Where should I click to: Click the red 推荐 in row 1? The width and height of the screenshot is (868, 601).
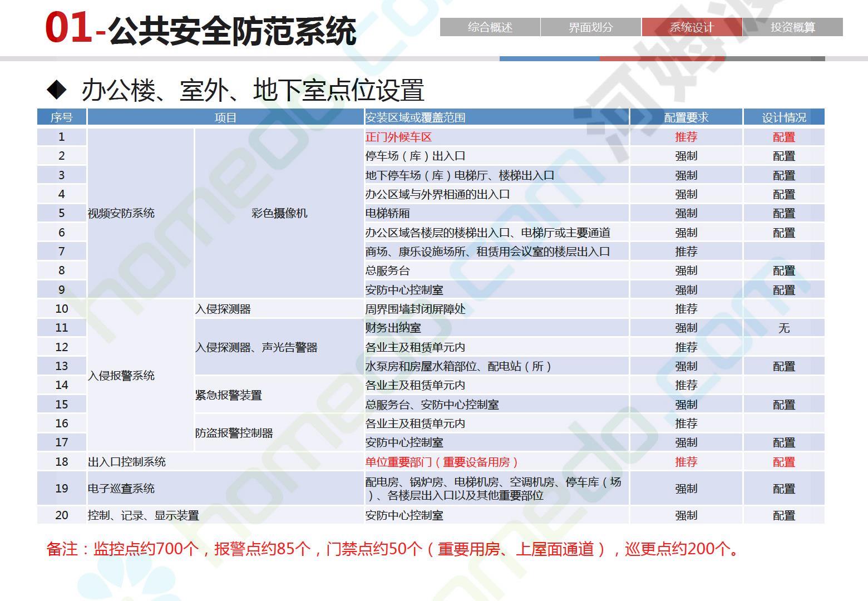coord(686,137)
